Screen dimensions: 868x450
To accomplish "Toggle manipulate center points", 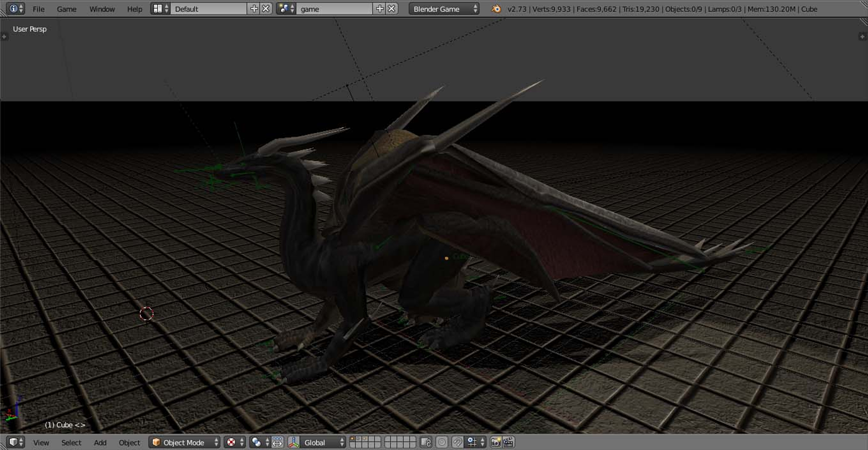I will (x=278, y=442).
